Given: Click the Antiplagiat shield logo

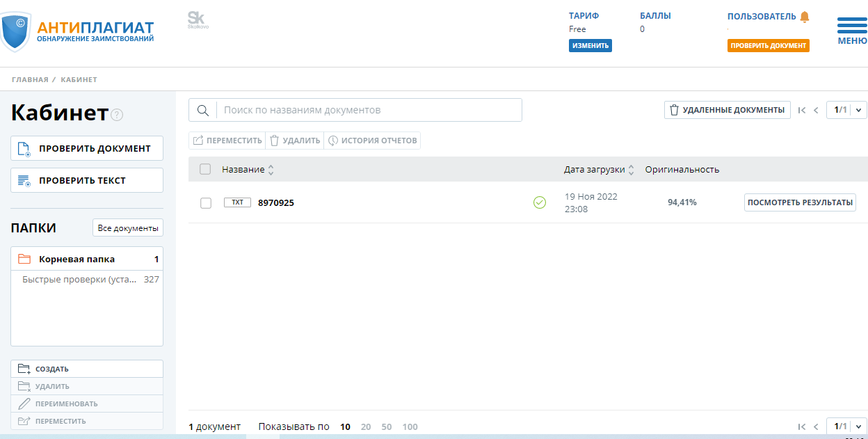Looking at the screenshot, I should click(x=15, y=31).
